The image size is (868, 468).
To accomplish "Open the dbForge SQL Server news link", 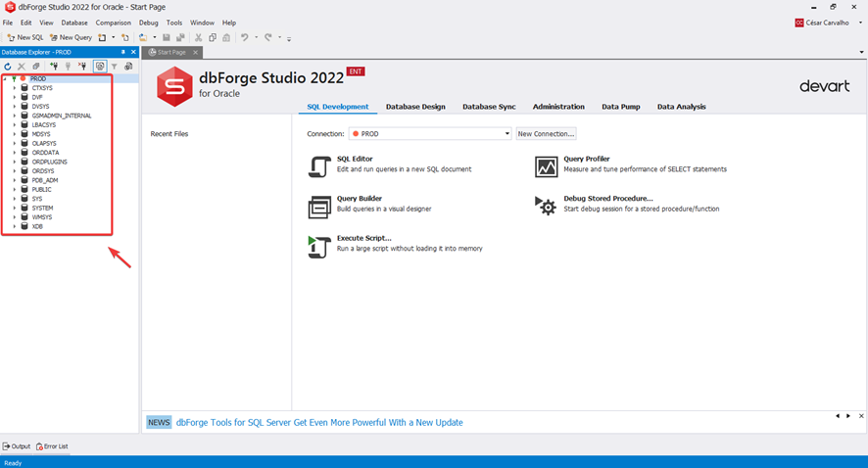I will [x=319, y=423].
